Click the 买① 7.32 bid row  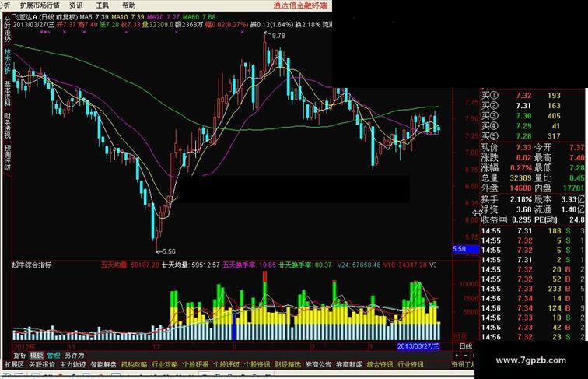pyautogui.click(x=533, y=96)
